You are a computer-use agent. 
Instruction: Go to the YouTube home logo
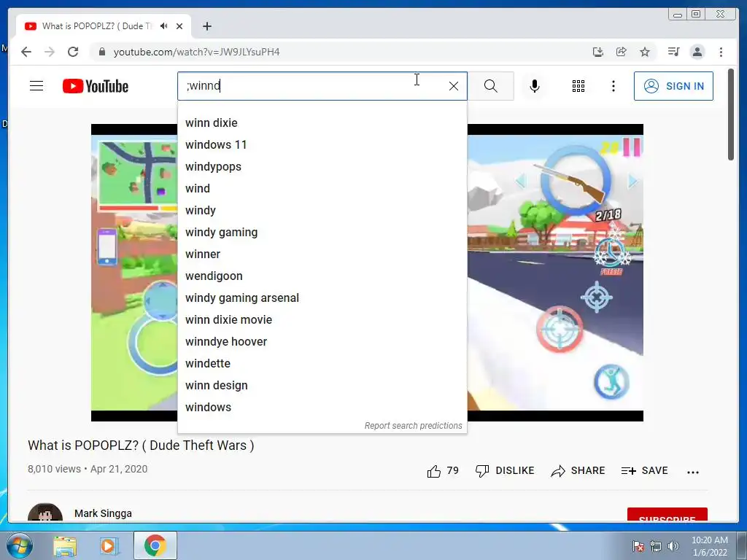pyautogui.click(x=96, y=86)
